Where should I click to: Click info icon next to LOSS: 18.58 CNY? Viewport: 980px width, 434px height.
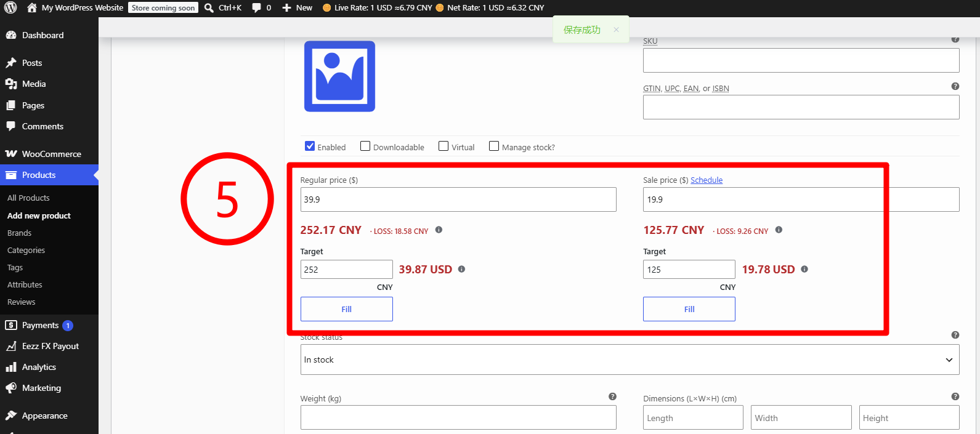coord(439,230)
